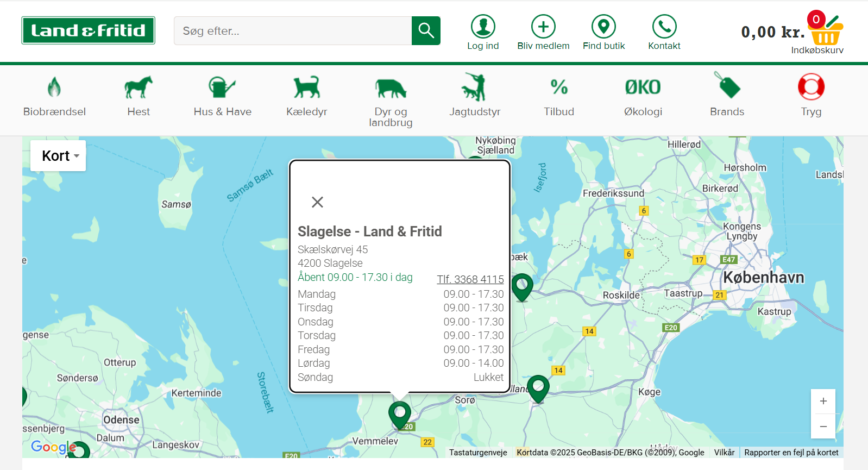This screenshot has width=868, height=470.
Task: Click the Odense label on map
Action: point(122,420)
